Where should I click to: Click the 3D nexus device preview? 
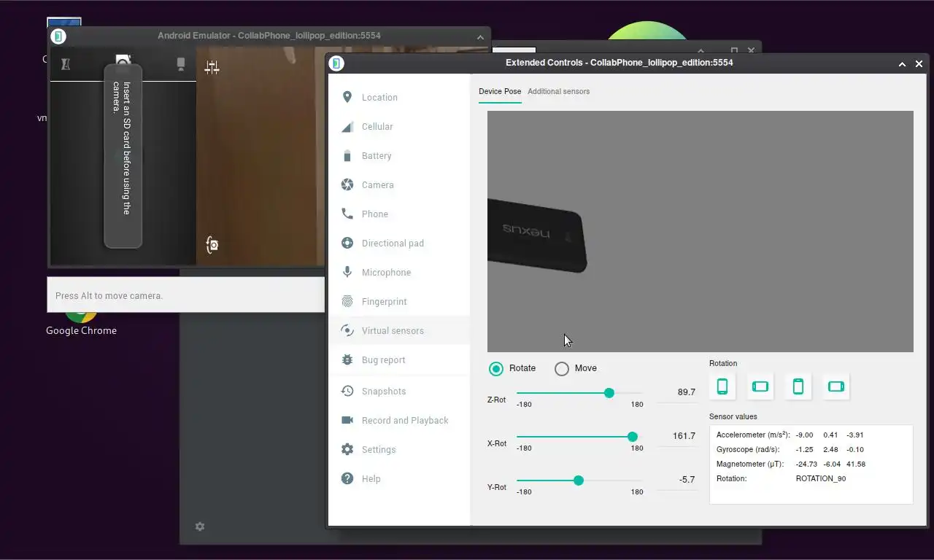pyautogui.click(x=537, y=235)
